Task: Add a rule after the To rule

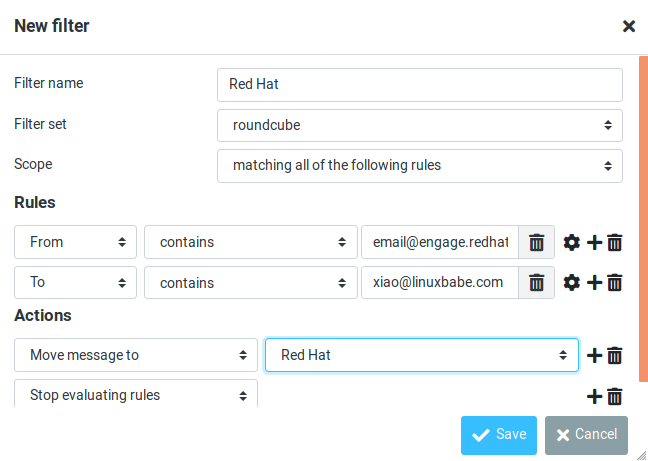Action: [594, 283]
